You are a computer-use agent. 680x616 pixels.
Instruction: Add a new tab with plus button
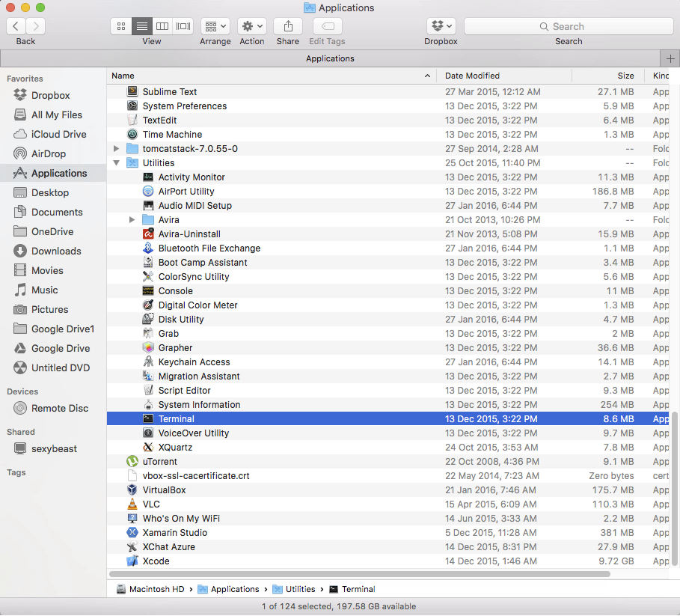coord(670,58)
